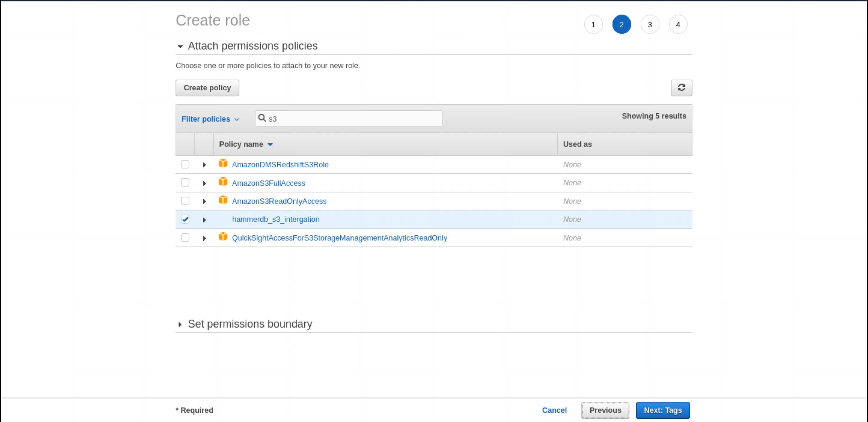This screenshot has width=868, height=422.
Task: Click the orange box icon beside AmazonS3FullAccess
Action: pos(223,182)
